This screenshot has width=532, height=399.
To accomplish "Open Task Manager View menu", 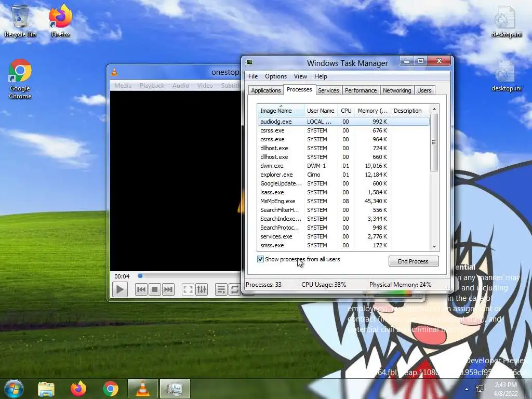I will [300, 76].
